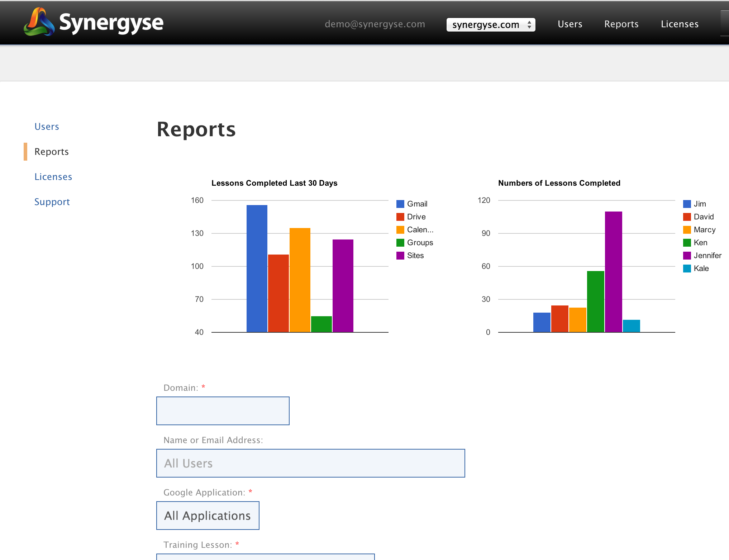729x560 pixels.
Task: Click the blue Gmail bar in chart
Action: (257, 268)
